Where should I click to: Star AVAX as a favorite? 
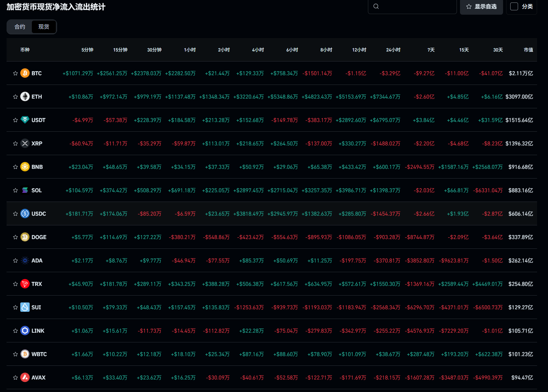(x=15, y=378)
